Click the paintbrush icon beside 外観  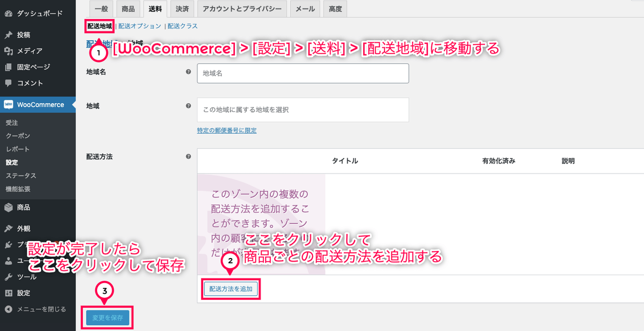[8, 228]
